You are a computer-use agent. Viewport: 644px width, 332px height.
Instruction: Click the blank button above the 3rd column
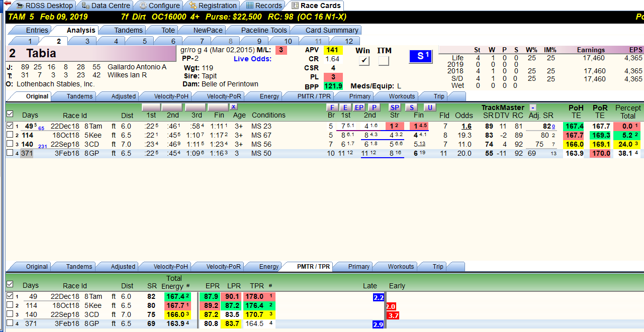pos(195,107)
